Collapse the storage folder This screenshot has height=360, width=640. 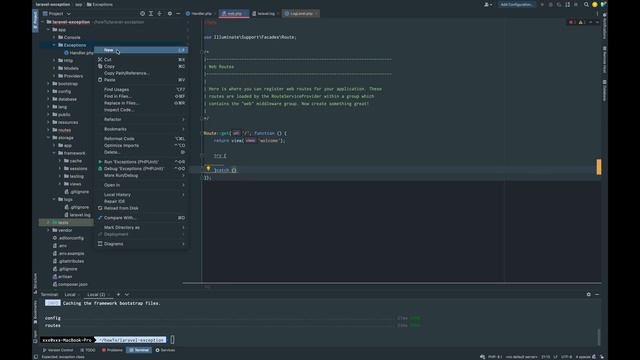(49, 138)
